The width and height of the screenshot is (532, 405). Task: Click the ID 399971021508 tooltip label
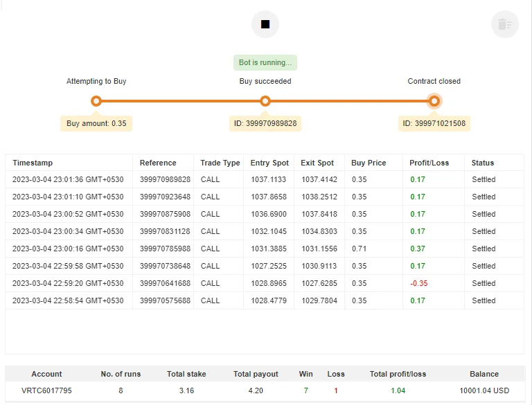pos(434,123)
